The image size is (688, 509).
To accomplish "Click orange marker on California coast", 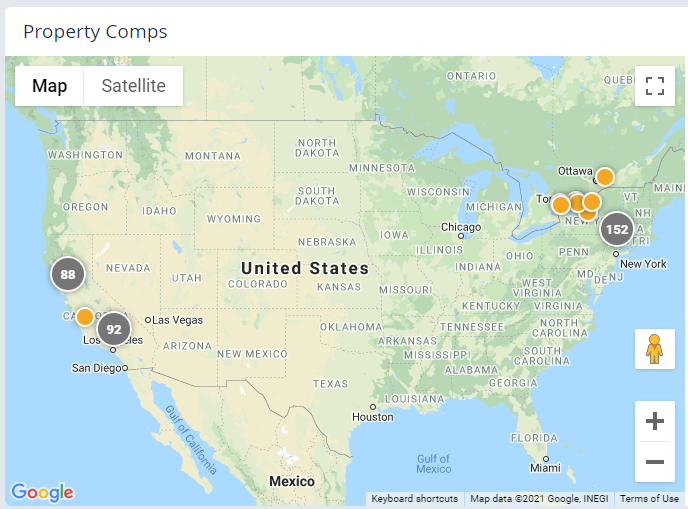I will pyautogui.click(x=84, y=316).
